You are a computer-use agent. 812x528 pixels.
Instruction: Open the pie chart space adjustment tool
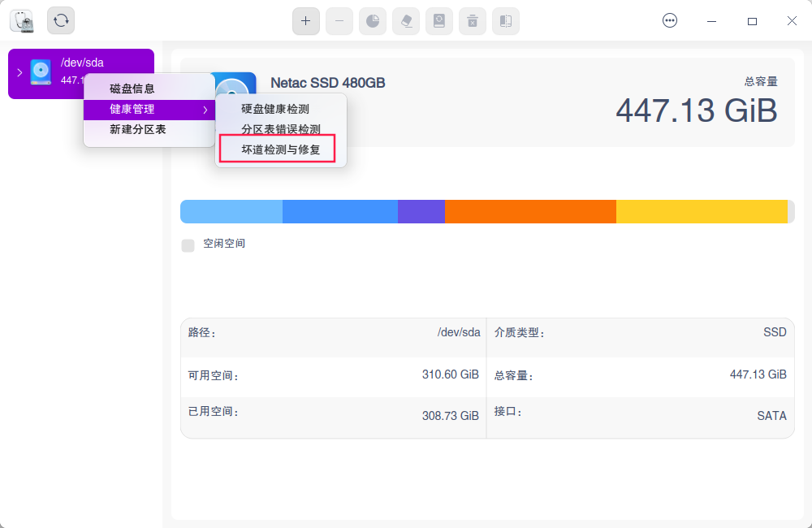point(373,21)
